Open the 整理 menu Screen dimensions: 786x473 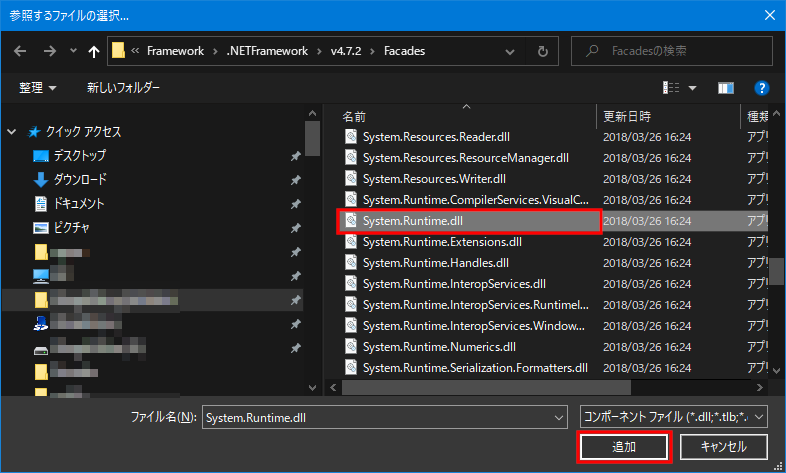point(37,88)
